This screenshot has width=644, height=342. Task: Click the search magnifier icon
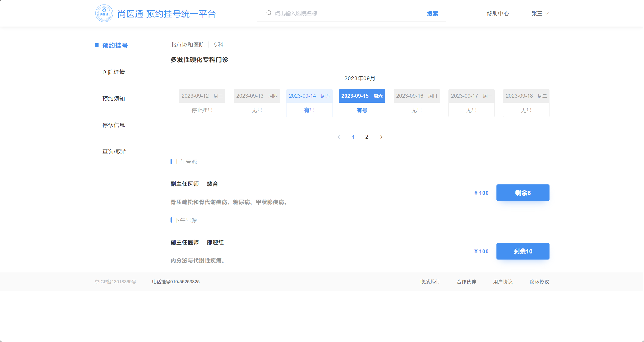tap(269, 13)
